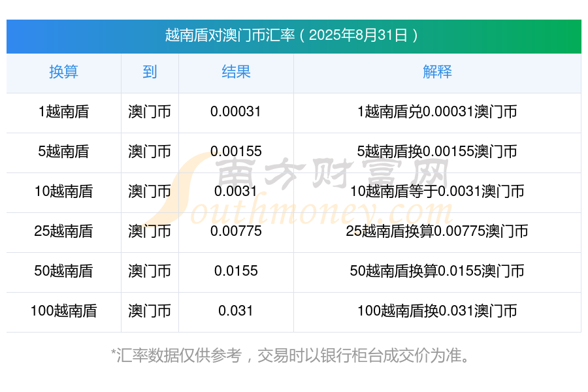Click the result value 0.0155
This screenshot has height=392, width=588.
coord(236,271)
